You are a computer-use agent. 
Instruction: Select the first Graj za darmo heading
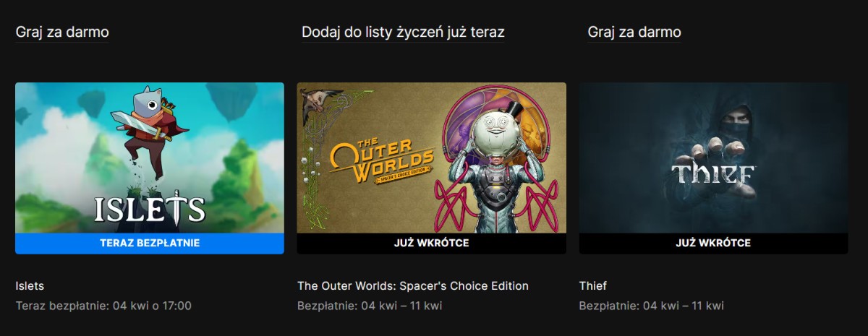(62, 32)
